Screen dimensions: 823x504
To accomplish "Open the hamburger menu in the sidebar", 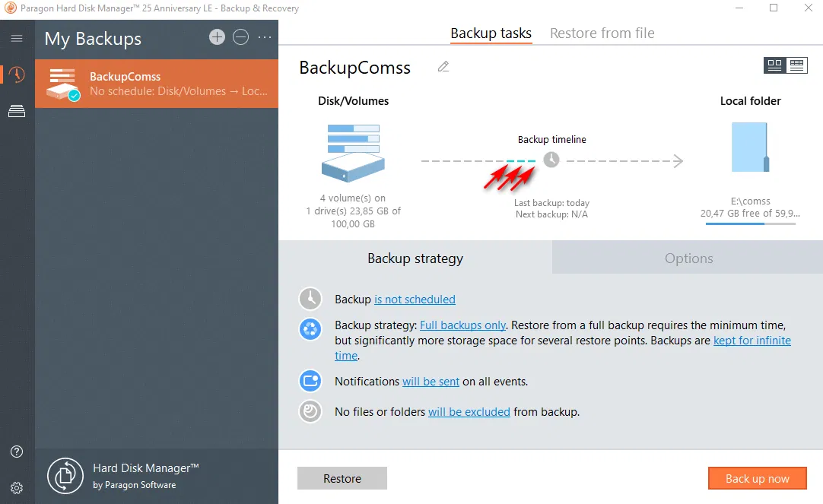I will [17, 38].
